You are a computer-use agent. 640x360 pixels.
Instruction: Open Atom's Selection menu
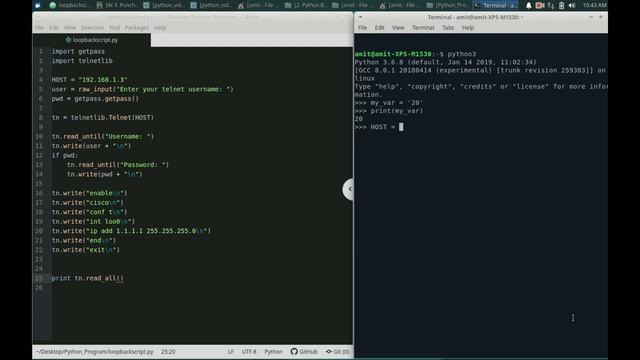92,28
